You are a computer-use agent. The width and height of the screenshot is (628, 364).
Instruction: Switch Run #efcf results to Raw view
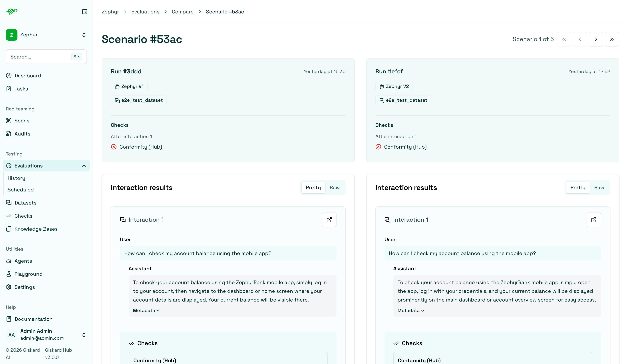click(599, 188)
